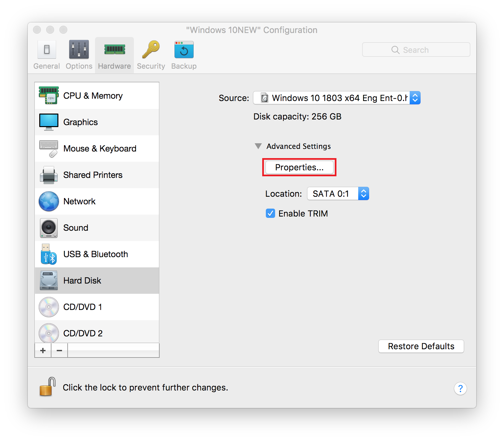
Task: Open the SATA 0:1 location dropdown
Action: [338, 193]
